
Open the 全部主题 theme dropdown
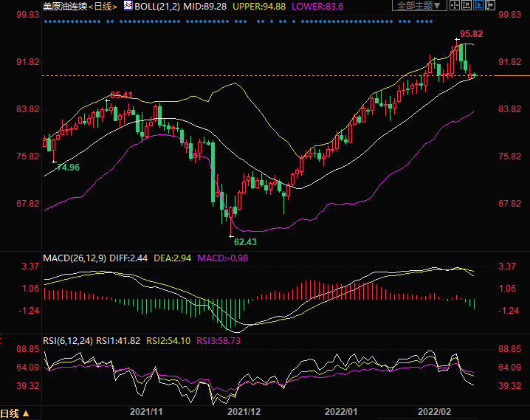pyautogui.click(x=421, y=6)
